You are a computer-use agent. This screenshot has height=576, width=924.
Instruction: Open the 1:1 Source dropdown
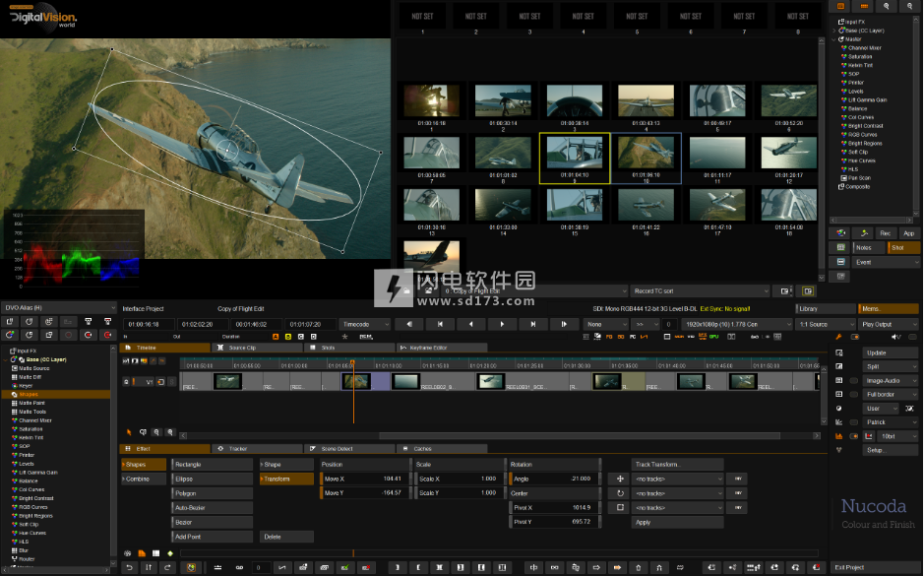(x=826, y=324)
